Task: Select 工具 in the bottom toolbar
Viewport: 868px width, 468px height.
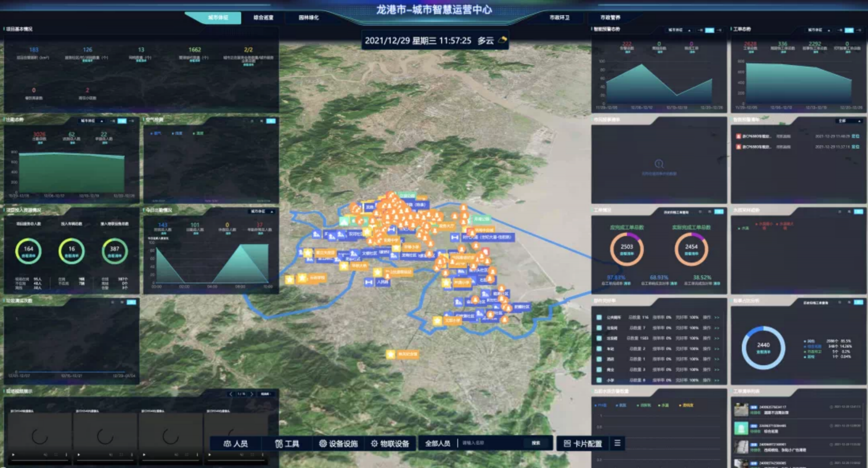Action: [287, 444]
